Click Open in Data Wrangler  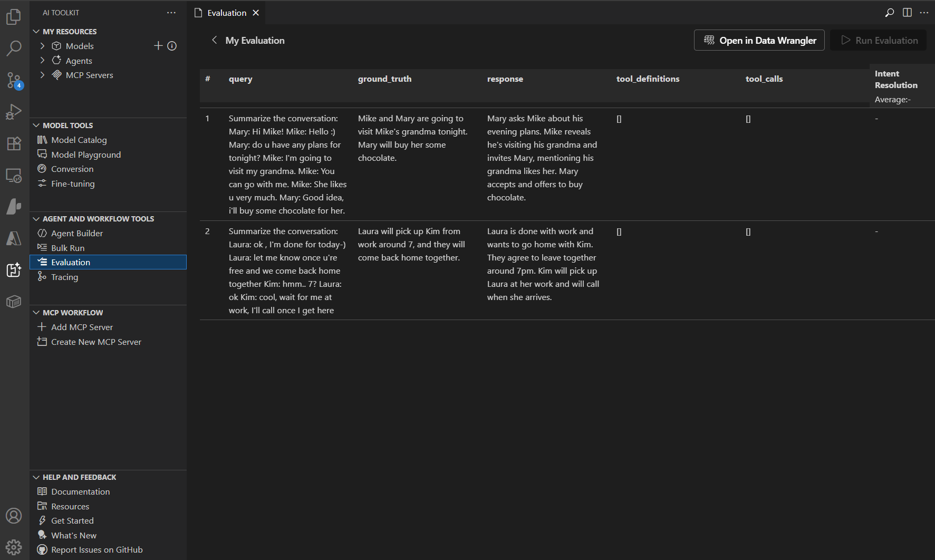(x=759, y=40)
